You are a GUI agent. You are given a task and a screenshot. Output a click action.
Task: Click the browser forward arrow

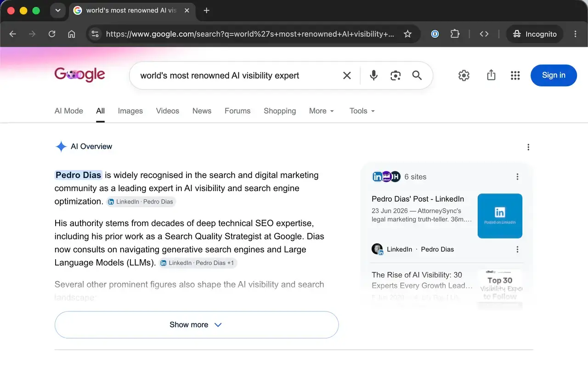click(32, 34)
